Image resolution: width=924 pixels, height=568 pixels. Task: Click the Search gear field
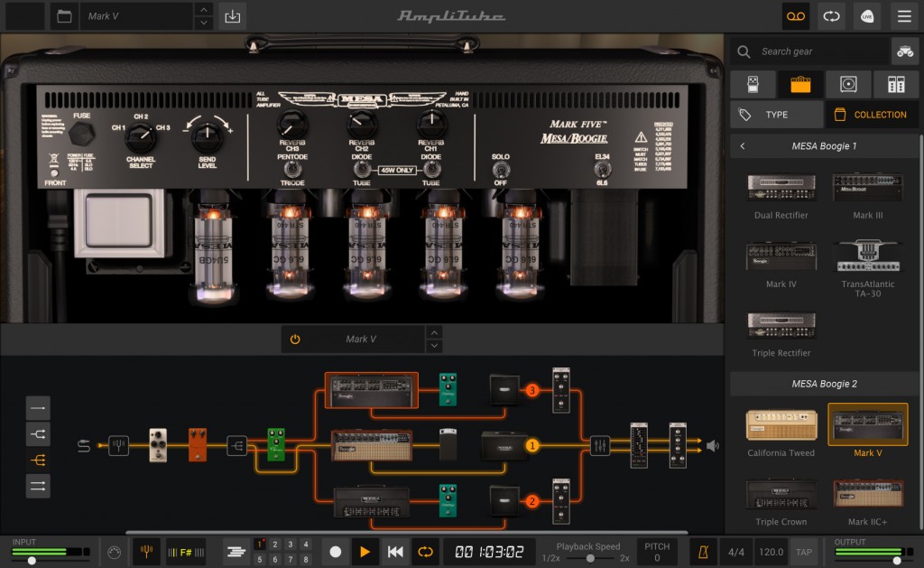tap(809, 51)
